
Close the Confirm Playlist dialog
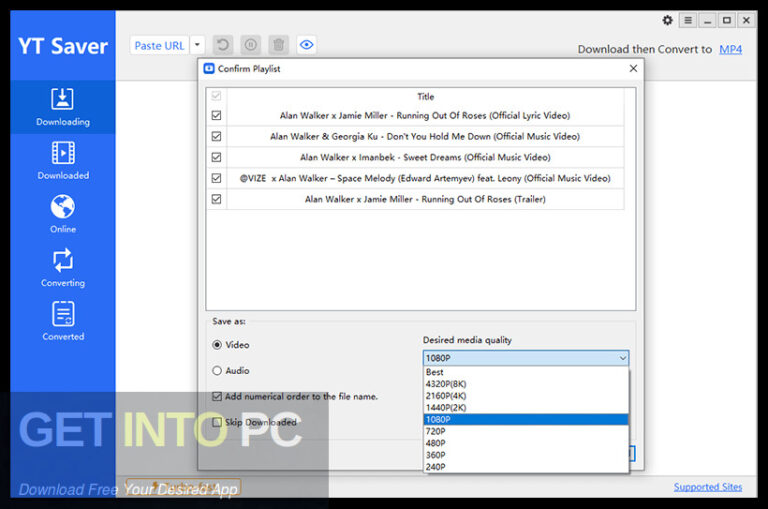tap(633, 69)
